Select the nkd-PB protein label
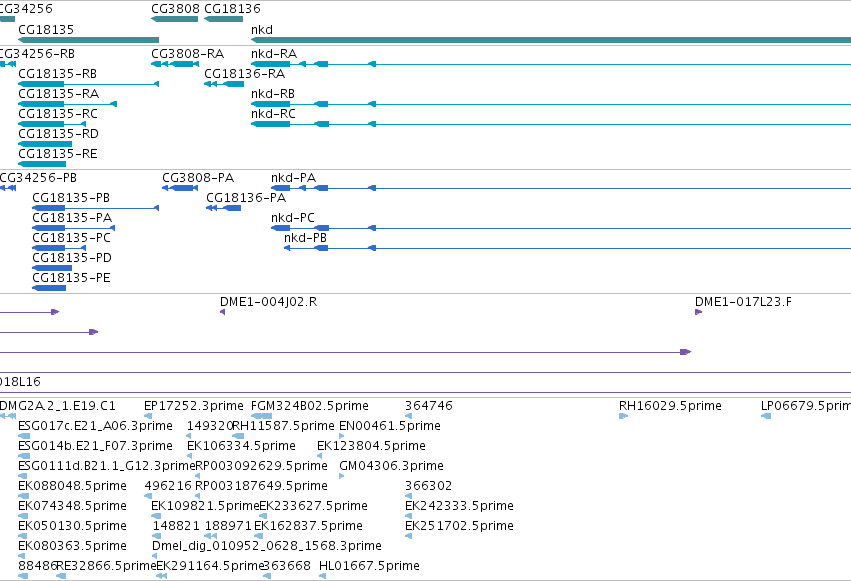851x581 pixels. pyautogui.click(x=305, y=238)
